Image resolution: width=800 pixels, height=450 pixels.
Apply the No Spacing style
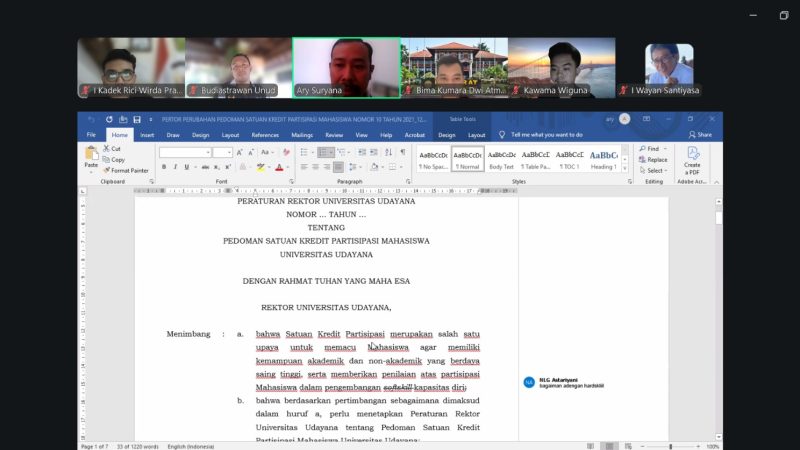[x=433, y=159]
